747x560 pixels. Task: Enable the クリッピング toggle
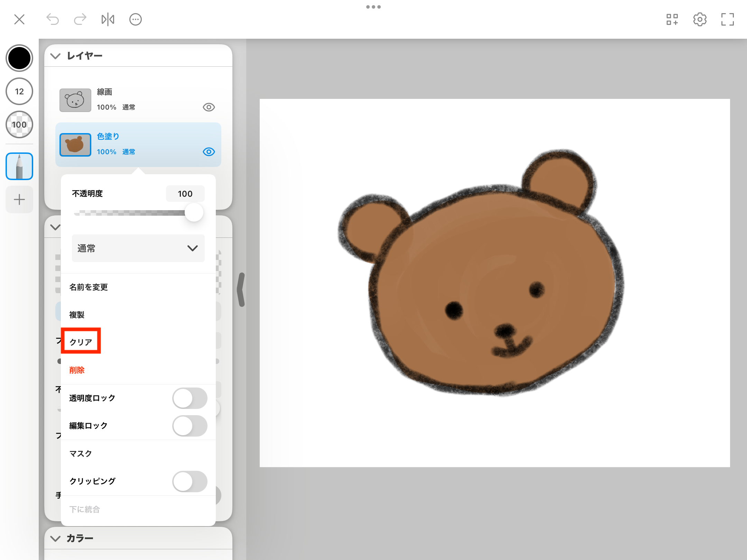(x=190, y=482)
